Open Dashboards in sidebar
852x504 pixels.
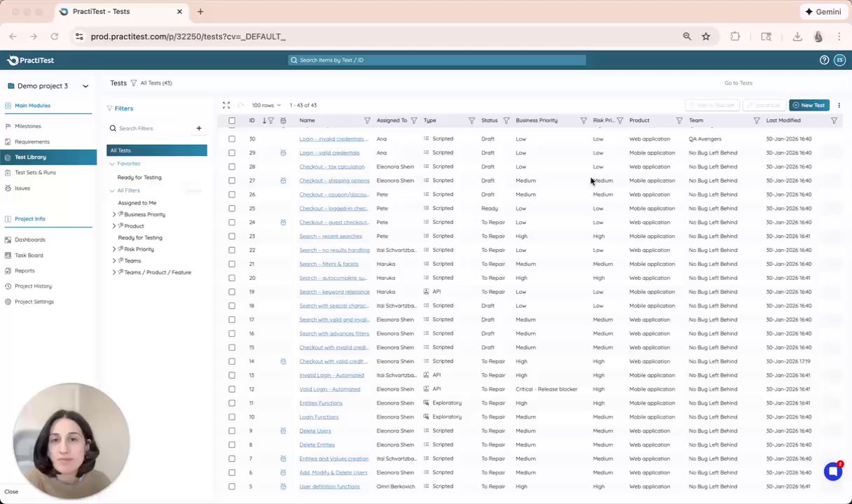30,239
